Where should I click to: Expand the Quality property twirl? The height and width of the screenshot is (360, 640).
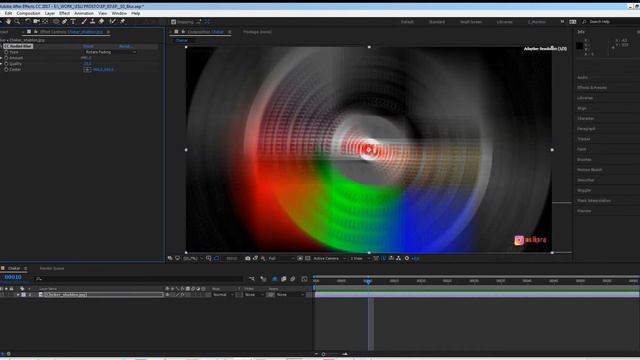tap(2, 64)
